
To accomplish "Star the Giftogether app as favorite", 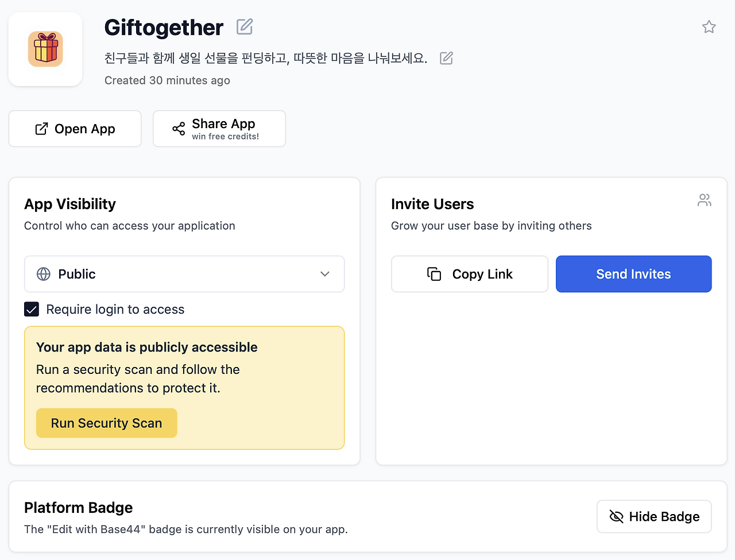I will click(709, 27).
